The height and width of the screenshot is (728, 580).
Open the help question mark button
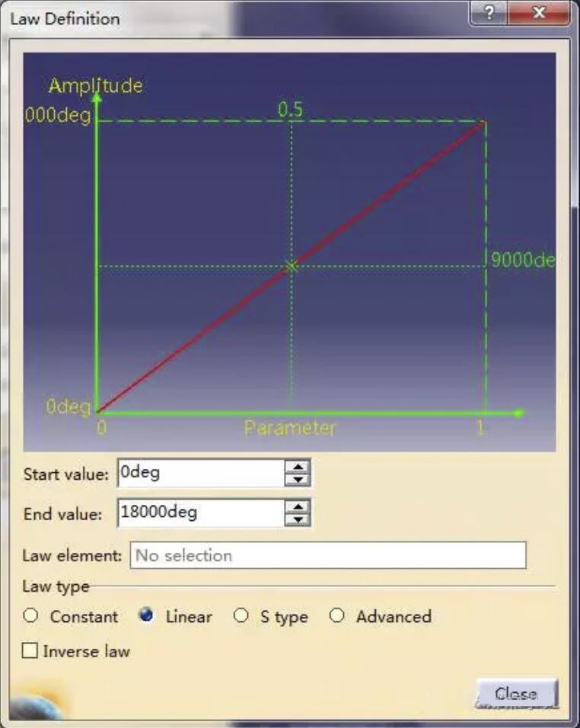489,12
